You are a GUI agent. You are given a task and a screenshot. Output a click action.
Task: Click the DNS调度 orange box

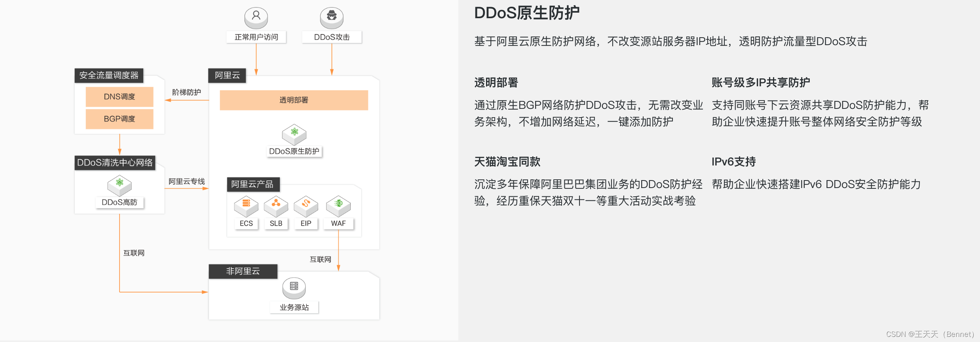pyautogui.click(x=120, y=97)
